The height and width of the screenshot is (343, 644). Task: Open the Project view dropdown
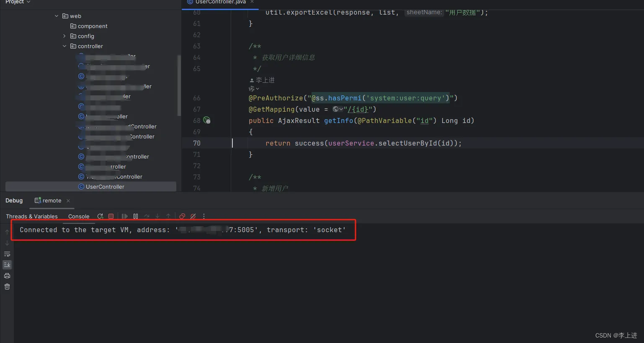pos(18,2)
